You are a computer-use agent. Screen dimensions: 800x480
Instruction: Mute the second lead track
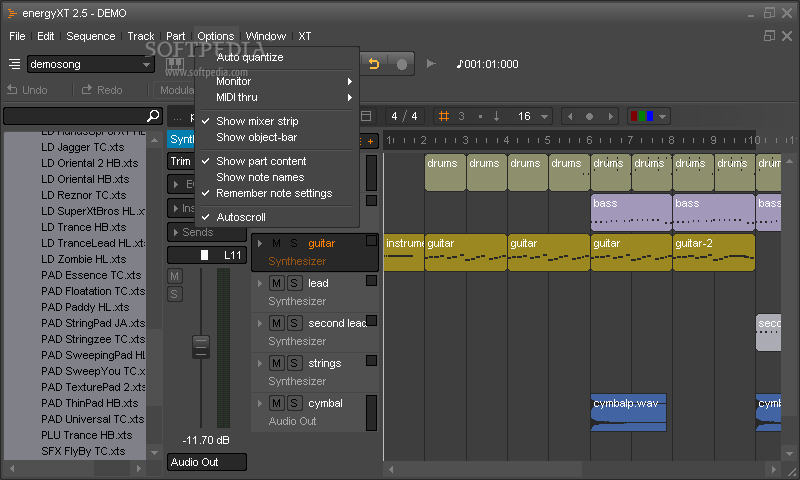pyautogui.click(x=277, y=323)
